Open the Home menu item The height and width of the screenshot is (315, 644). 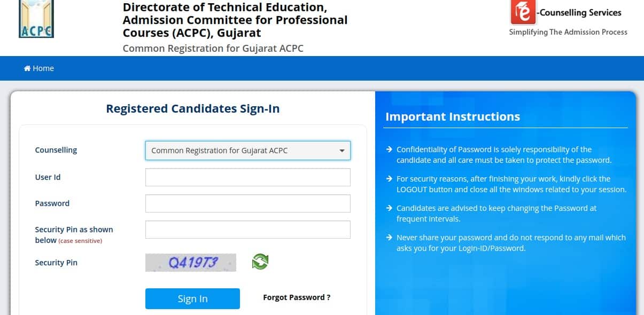(x=39, y=68)
